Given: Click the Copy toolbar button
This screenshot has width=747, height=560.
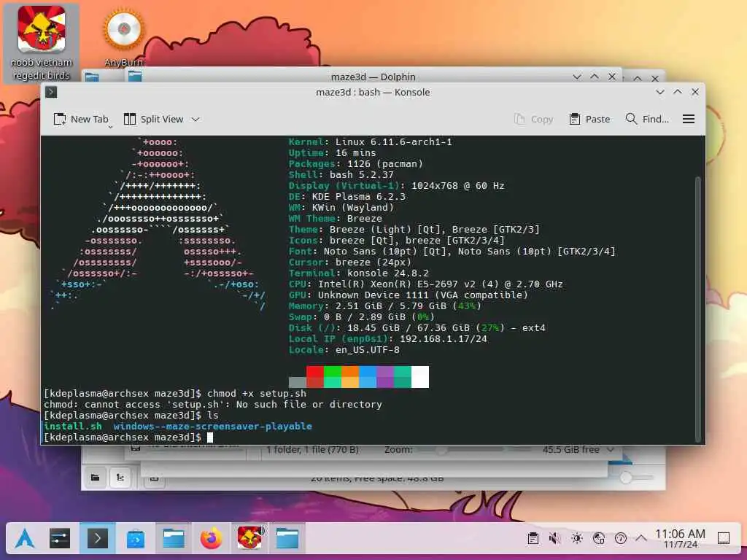Looking at the screenshot, I should coord(533,119).
